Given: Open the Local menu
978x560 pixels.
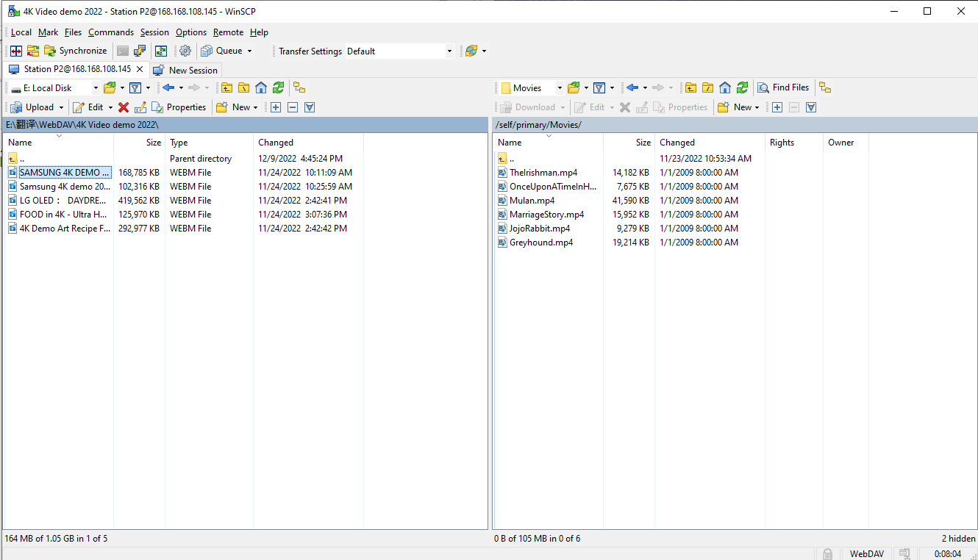Looking at the screenshot, I should (21, 32).
